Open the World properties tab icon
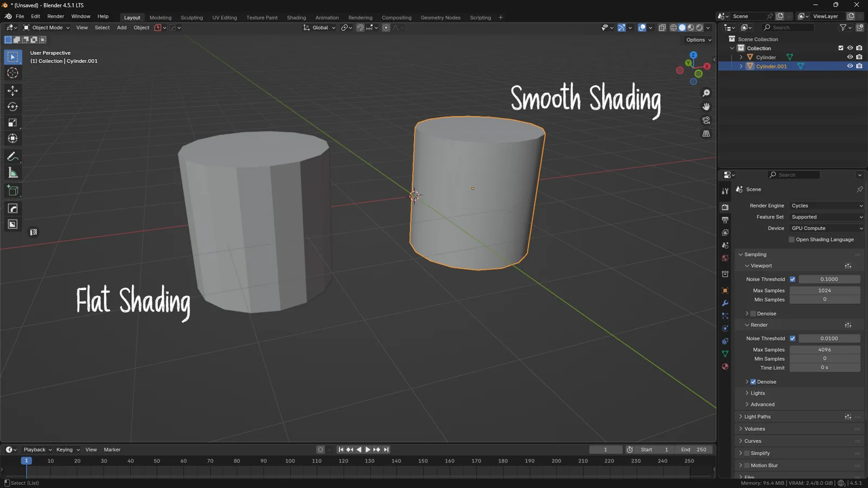The height and width of the screenshot is (488, 868). 725,258
